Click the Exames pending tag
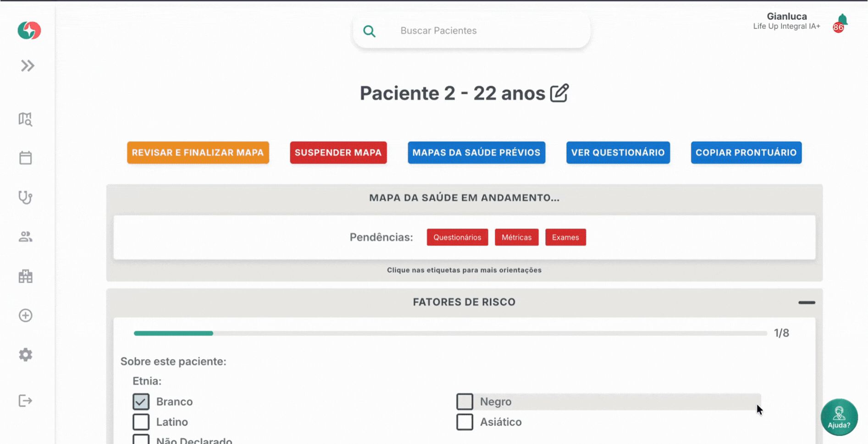The height and width of the screenshot is (444, 868). pyautogui.click(x=565, y=237)
